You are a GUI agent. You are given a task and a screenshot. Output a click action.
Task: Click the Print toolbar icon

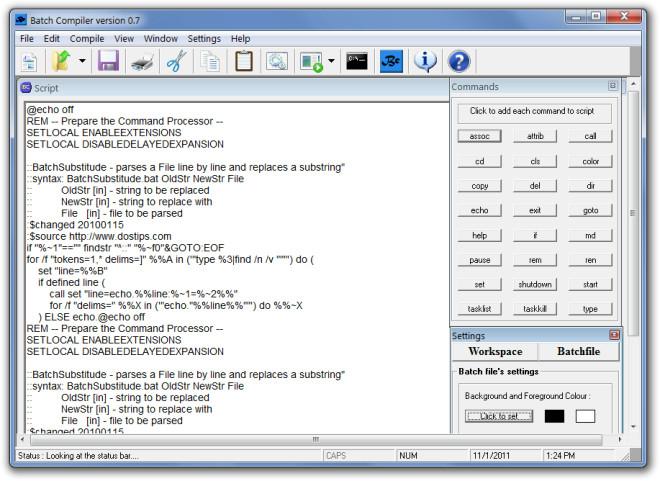tap(142, 62)
